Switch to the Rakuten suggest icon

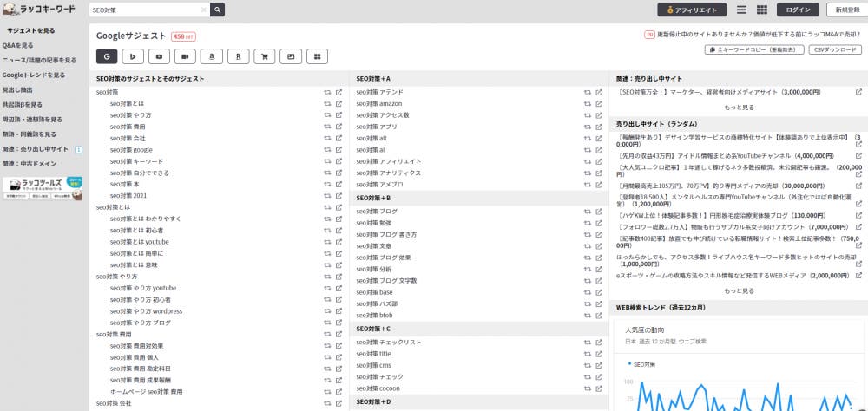coord(238,56)
